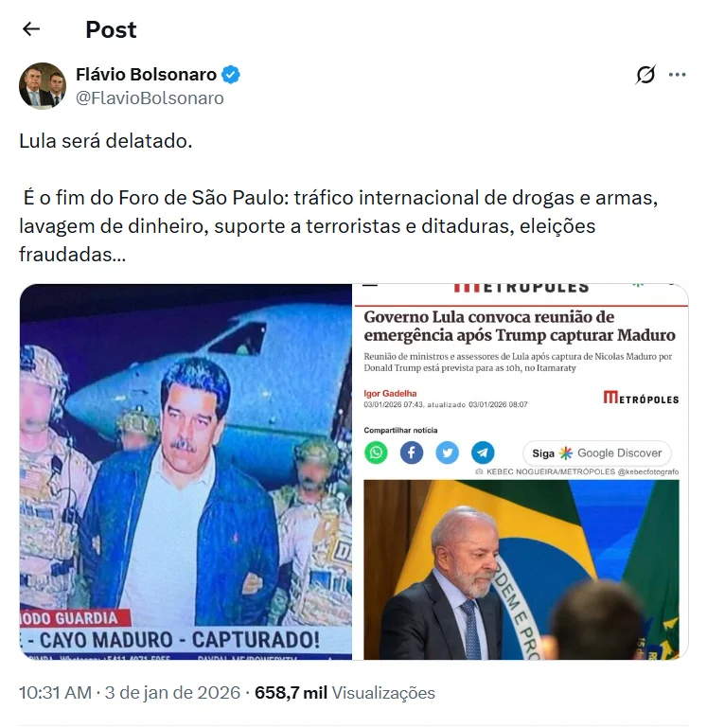Click the Governo Lula convoca reunião headline
The image size is (707, 728).
pyautogui.click(x=519, y=326)
